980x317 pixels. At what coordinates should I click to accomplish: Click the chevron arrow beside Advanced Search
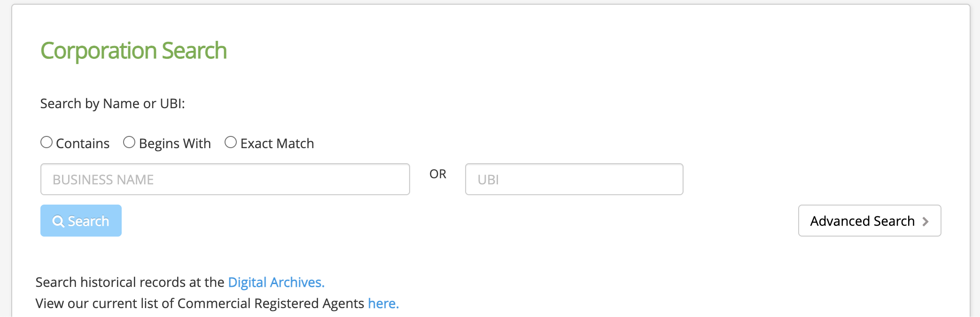[925, 221]
